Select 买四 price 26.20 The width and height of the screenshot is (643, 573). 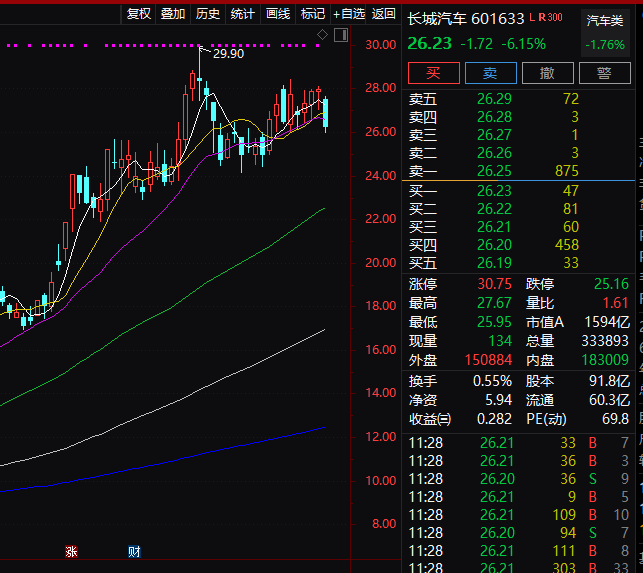point(494,245)
